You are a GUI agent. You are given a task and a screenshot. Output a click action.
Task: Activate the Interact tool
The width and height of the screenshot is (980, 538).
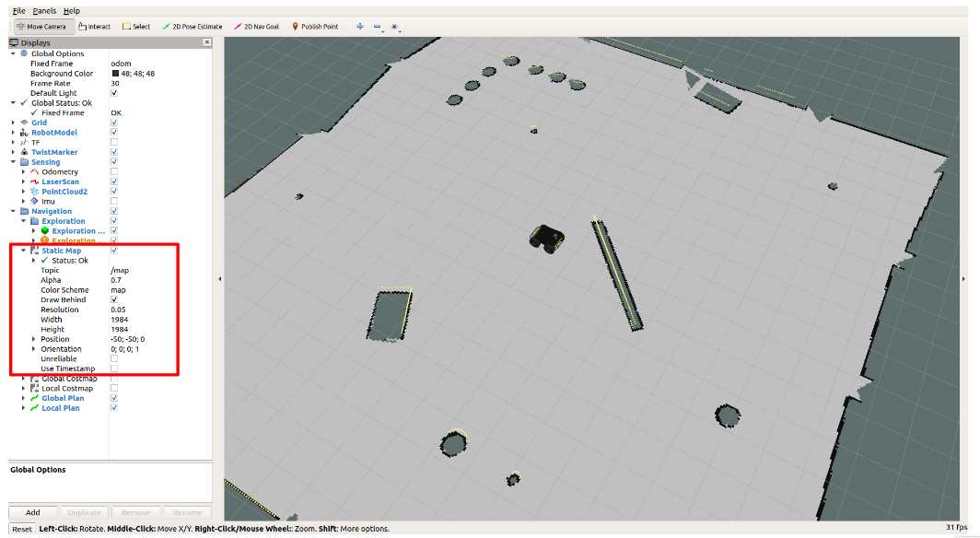tap(94, 26)
